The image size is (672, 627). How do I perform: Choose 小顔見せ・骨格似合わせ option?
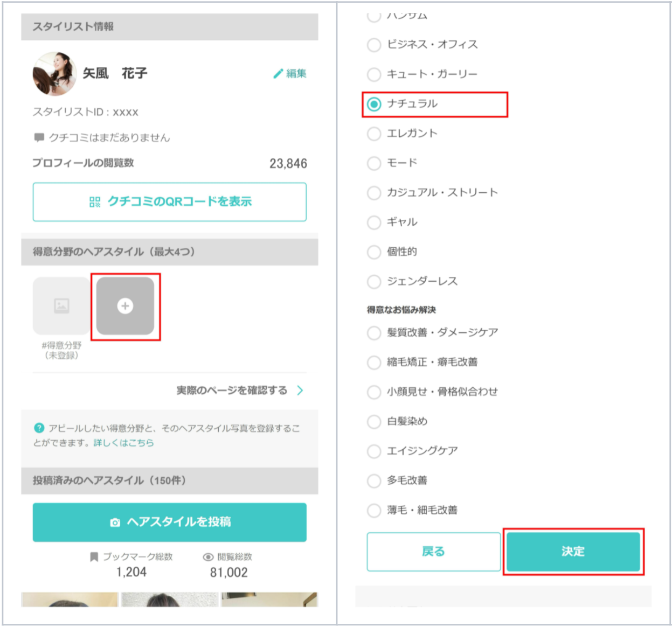[373, 392]
